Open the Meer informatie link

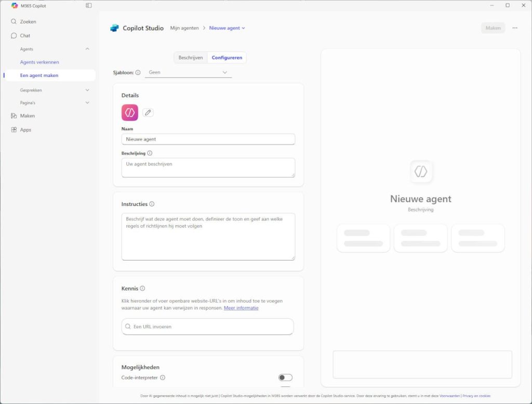coord(241,308)
